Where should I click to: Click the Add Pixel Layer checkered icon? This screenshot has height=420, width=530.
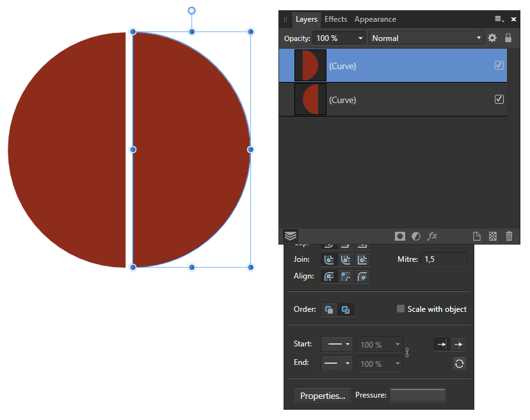coord(493,236)
